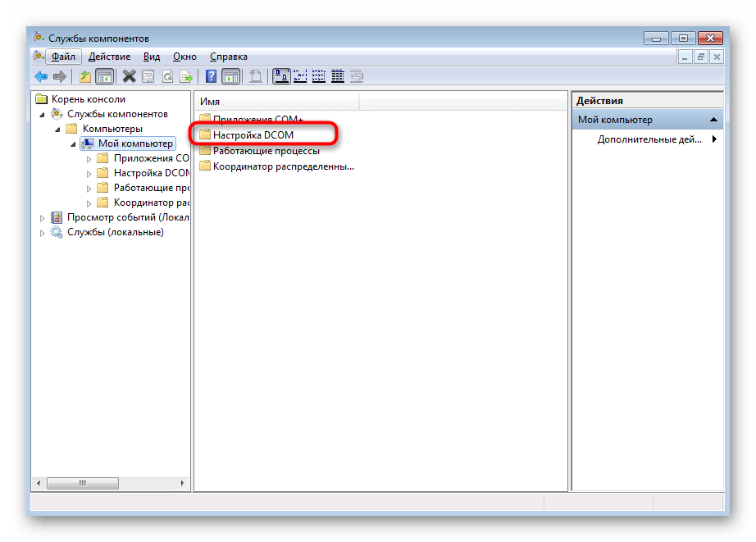Select Работающие процессы in the list pane
This screenshot has height=542, width=756.
pyautogui.click(x=254, y=151)
